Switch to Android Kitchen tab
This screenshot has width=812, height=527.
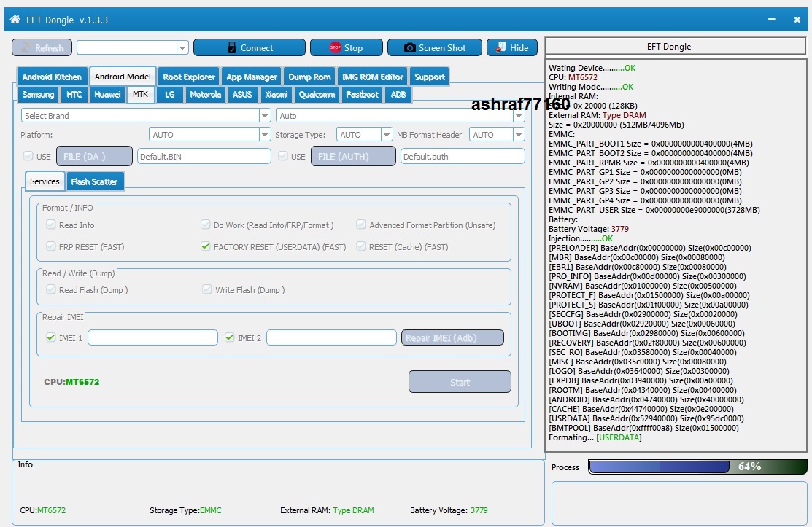pyautogui.click(x=52, y=77)
